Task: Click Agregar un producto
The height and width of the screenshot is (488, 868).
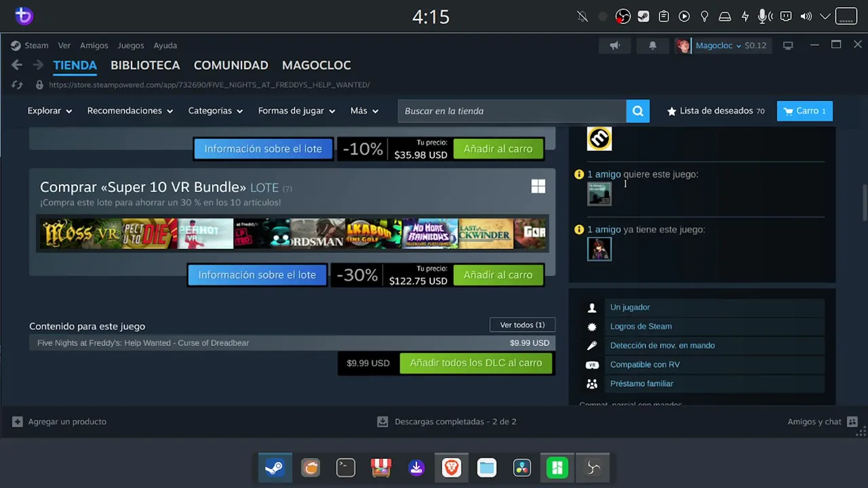Action: point(60,422)
